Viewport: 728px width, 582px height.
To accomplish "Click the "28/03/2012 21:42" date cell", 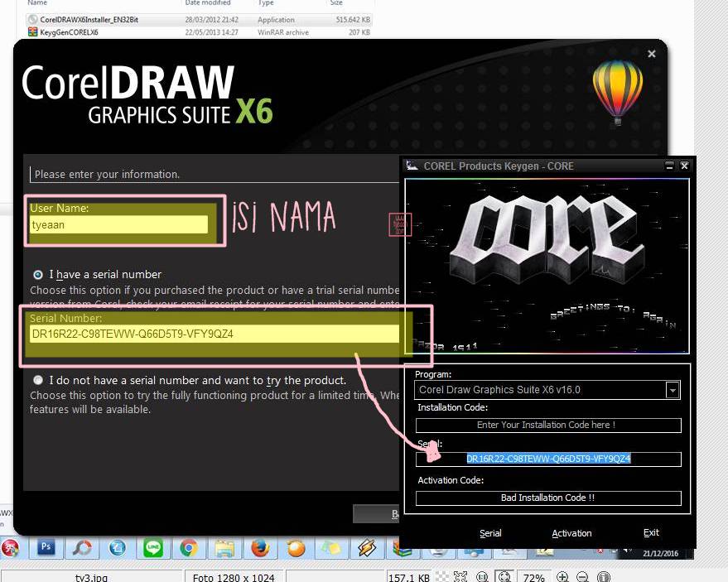I will pos(211,20).
